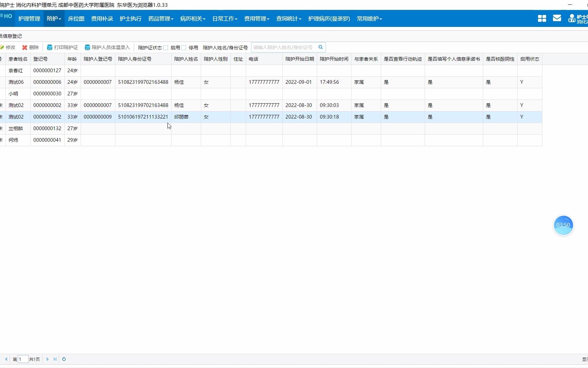Click start time 17:49:56 cell
The width and height of the screenshot is (588, 368).
click(x=334, y=82)
